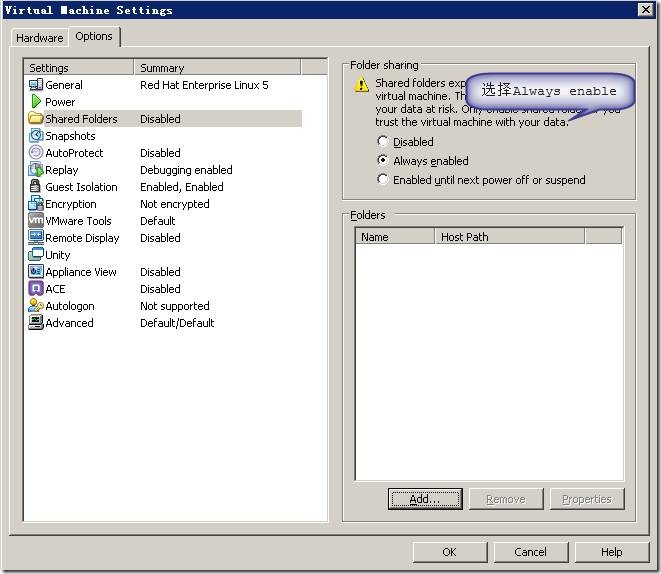Click the Replay icon
This screenshot has width=661, height=574.
point(36,169)
